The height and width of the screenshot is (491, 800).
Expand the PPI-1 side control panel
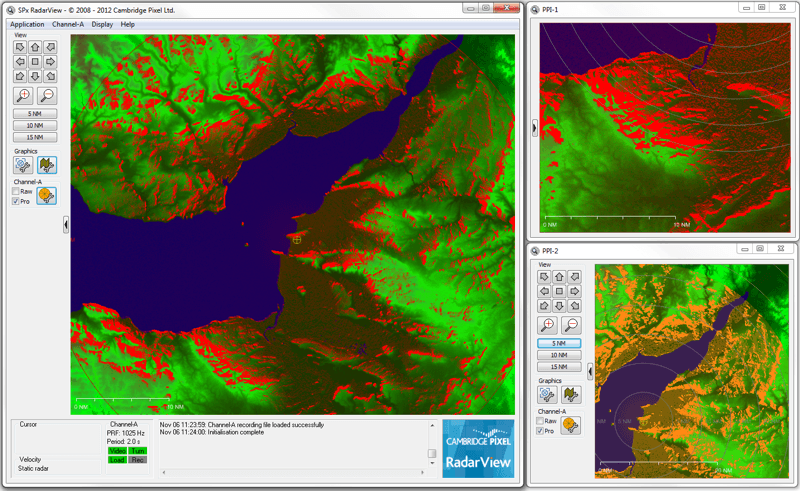534,127
